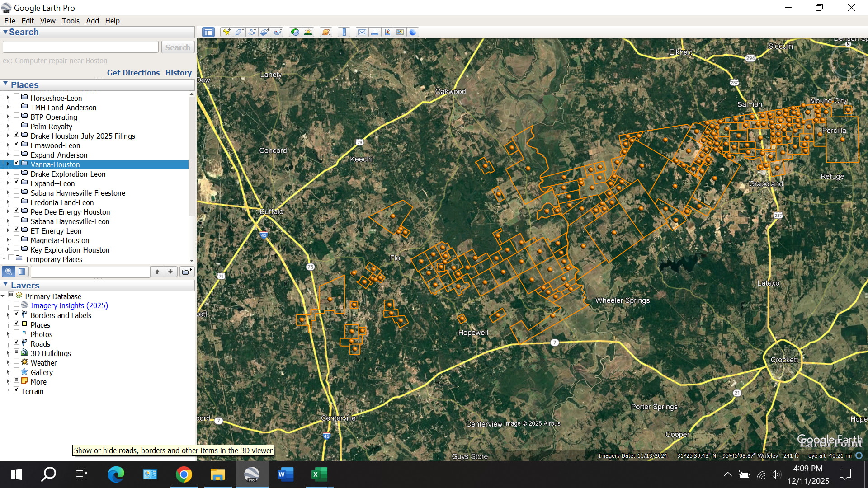Disable the Roads layer checkbox
The height and width of the screenshot is (488, 868).
[17, 343]
